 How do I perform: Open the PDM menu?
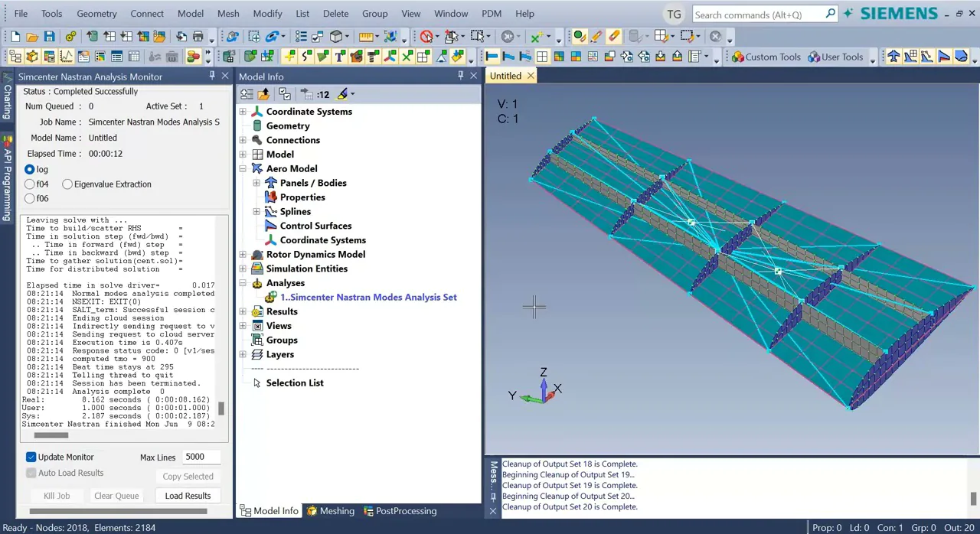(492, 14)
